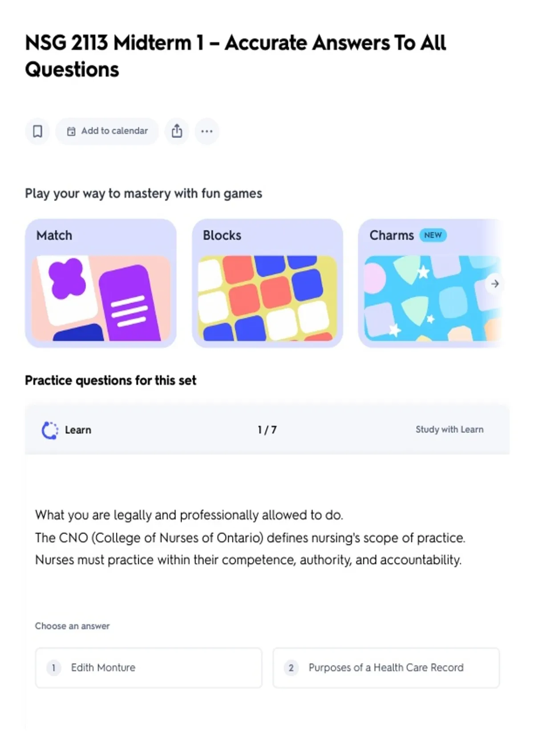
Task: Click the NSG 2113 Midterm 1 title
Action: [235, 56]
